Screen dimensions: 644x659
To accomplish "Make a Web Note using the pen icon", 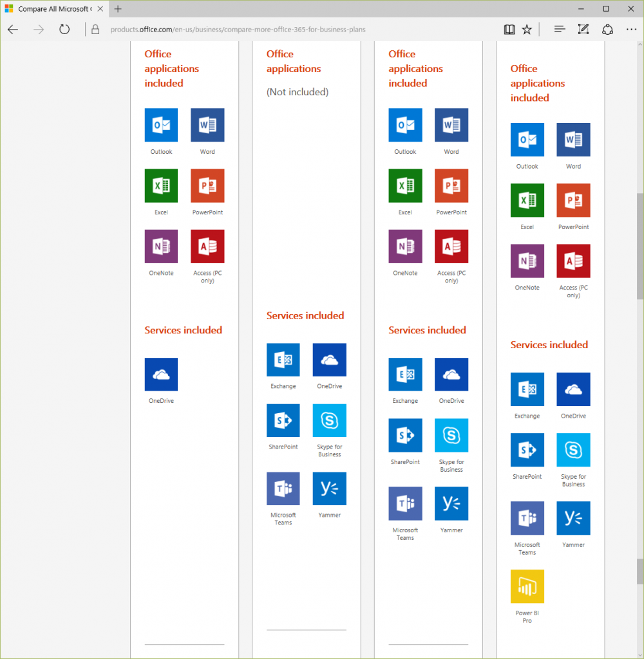I will point(583,30).
